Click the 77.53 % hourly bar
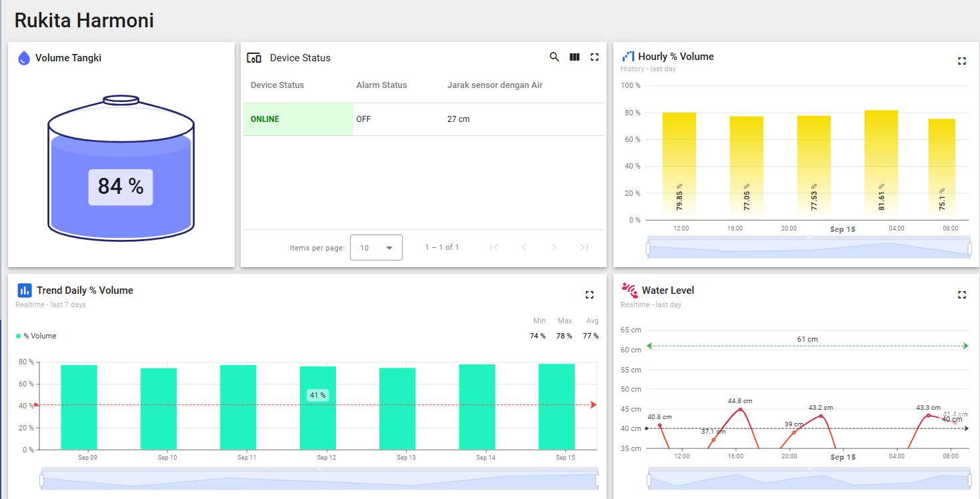 coord(814,167)
